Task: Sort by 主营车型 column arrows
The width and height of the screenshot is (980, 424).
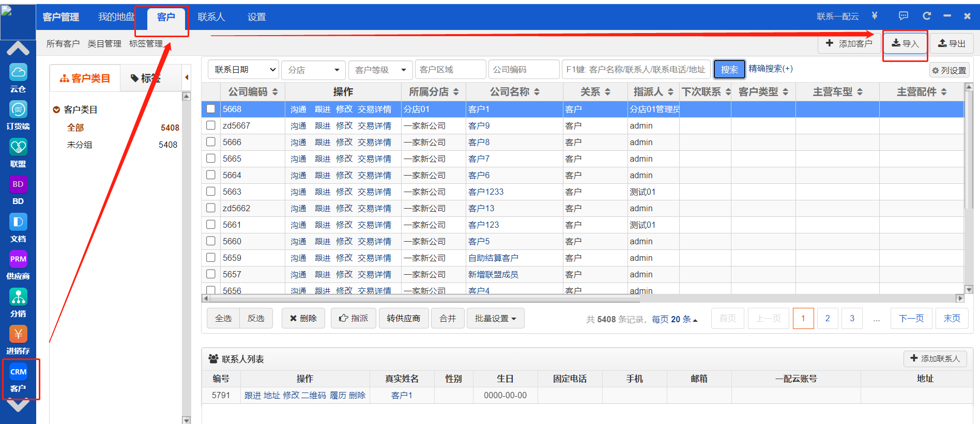Action: (860, 92)
